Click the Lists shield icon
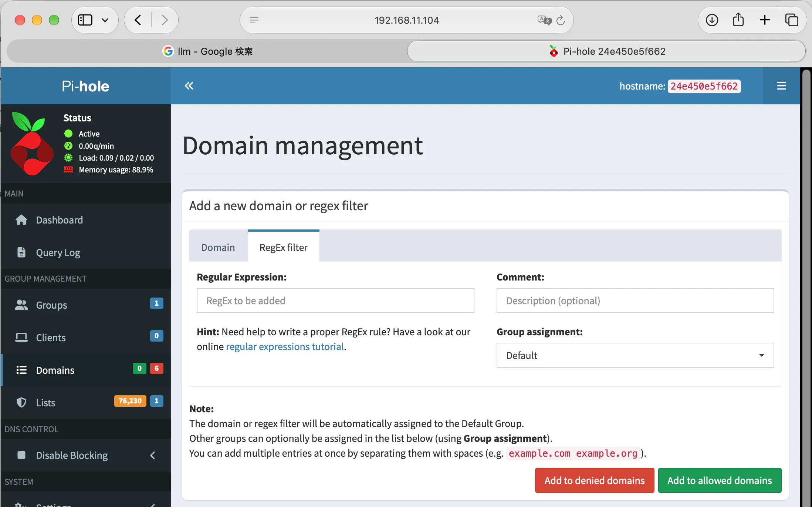812x507 pixels. pyautogui.click(x=21, y=403)
